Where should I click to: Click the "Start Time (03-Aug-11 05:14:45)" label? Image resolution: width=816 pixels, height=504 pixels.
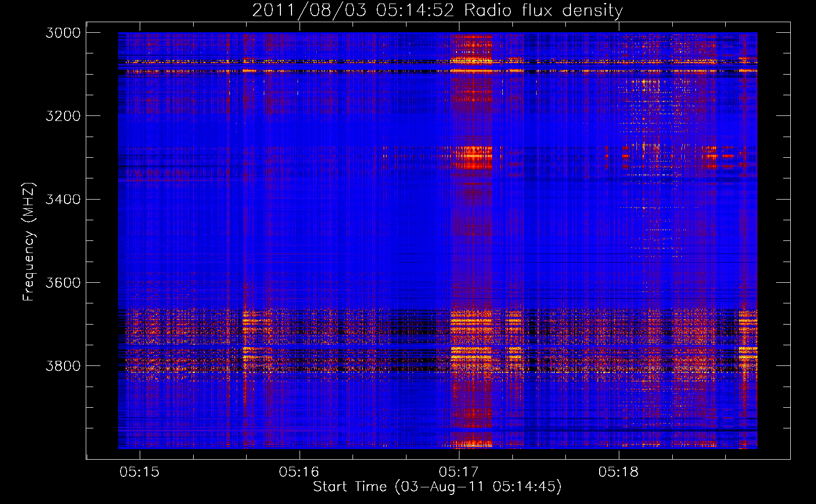point(437,487)
